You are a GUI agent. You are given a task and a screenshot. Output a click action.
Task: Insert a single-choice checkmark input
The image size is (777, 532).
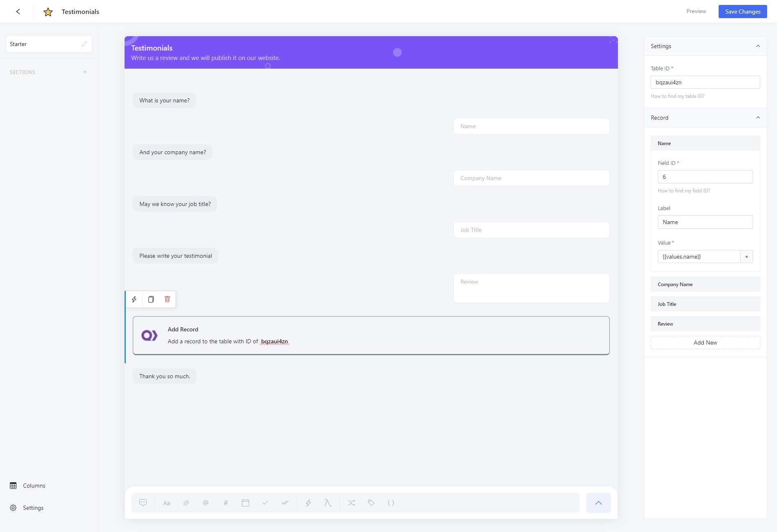coord(265,503)
